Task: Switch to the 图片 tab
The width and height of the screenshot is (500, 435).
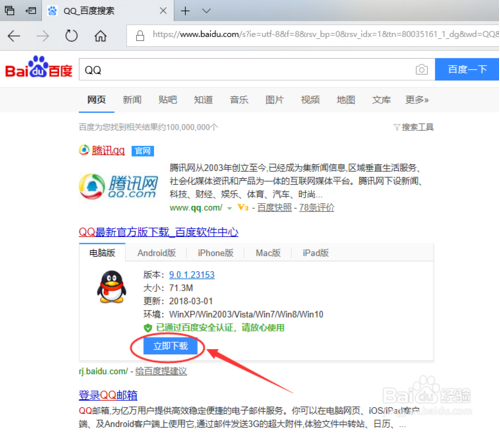Action: pos(274,100)
